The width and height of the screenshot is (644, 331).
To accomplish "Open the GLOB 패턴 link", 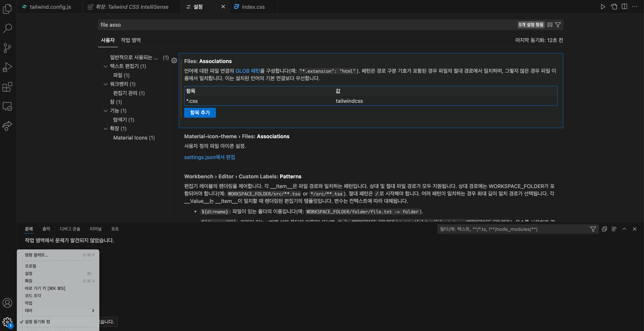I will point(248,71).
